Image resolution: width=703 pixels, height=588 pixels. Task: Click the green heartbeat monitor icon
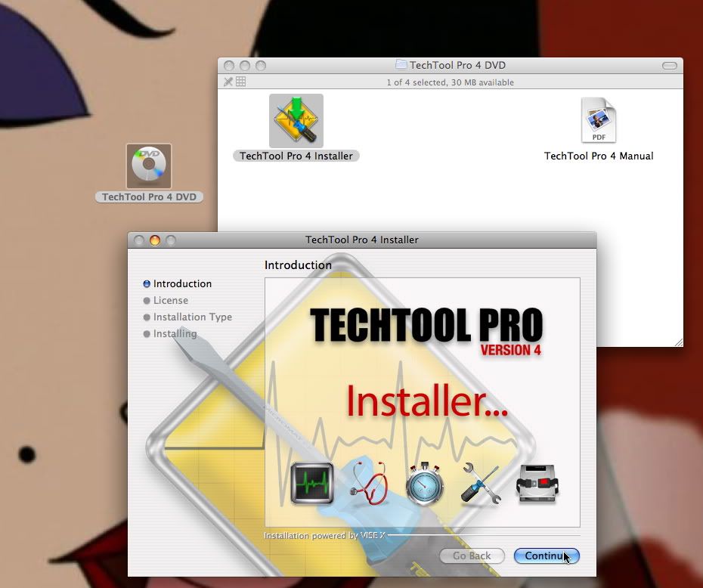click(x=312, y=484)
